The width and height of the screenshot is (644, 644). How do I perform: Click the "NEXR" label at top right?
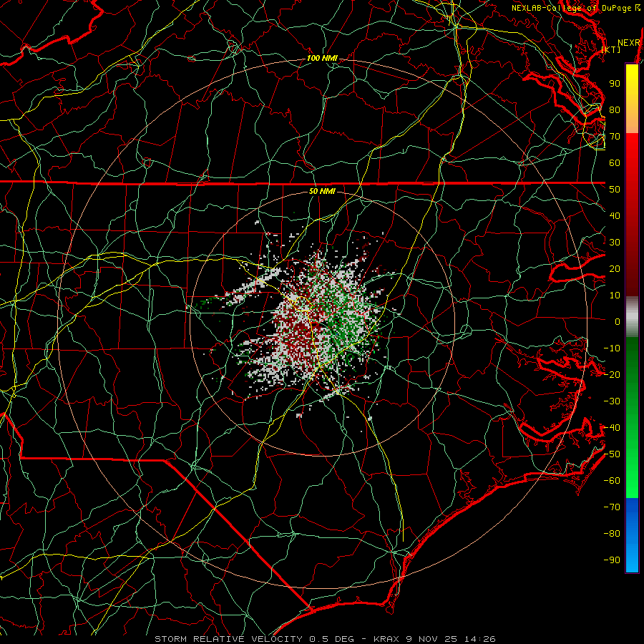coord(629,43)
